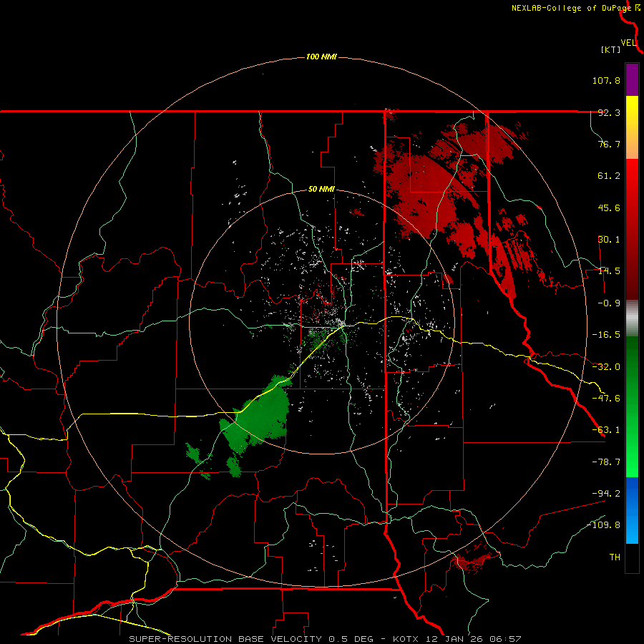Select the -94.2 scale value

(x=606, y=493)
